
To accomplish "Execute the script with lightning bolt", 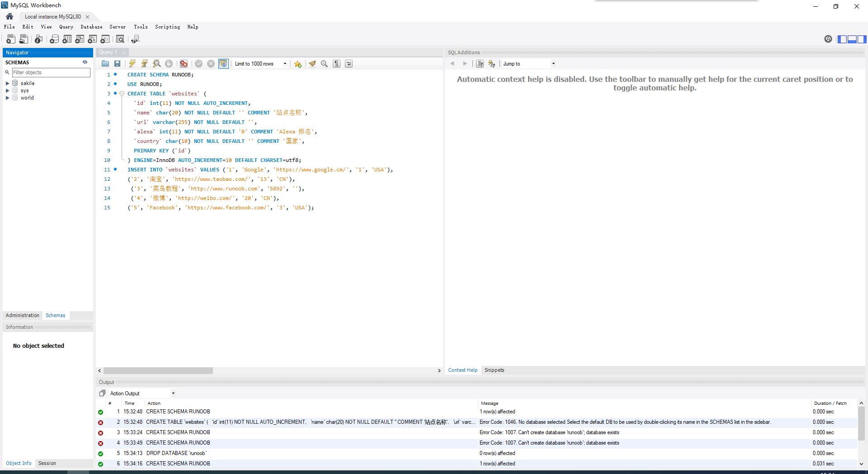I will coord(132,64).
